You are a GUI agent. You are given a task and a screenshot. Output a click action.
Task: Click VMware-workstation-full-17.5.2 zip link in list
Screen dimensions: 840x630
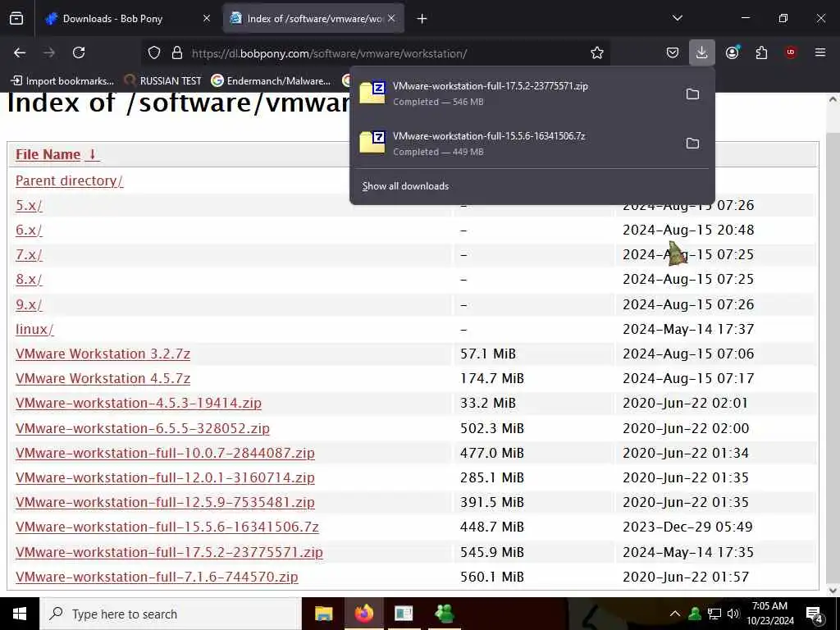[x=169, y=552]
